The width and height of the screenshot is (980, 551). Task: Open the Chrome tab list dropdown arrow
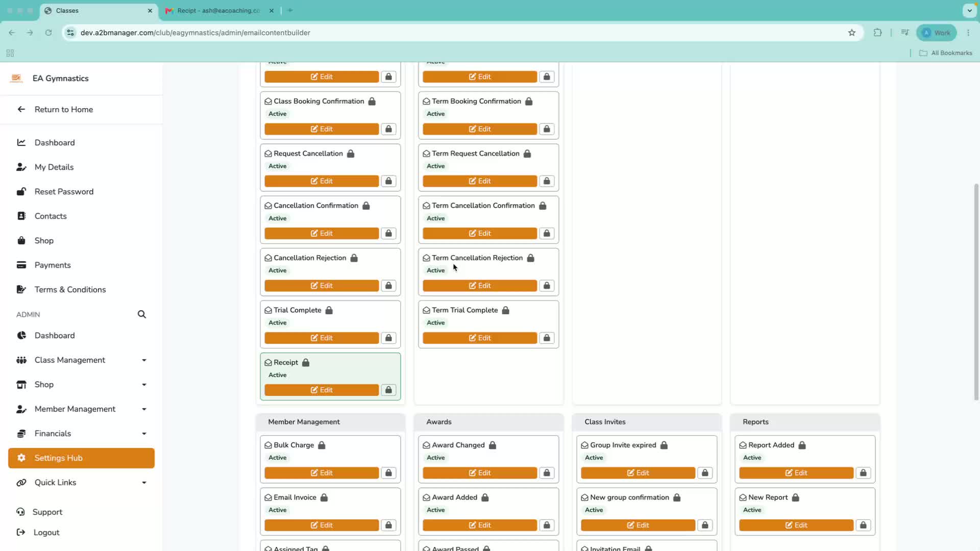pyautogui.click(x=969, y=10)
